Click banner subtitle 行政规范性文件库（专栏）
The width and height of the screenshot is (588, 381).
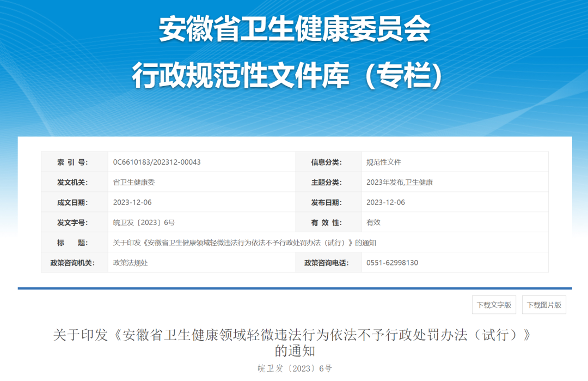tap(287, 75)
